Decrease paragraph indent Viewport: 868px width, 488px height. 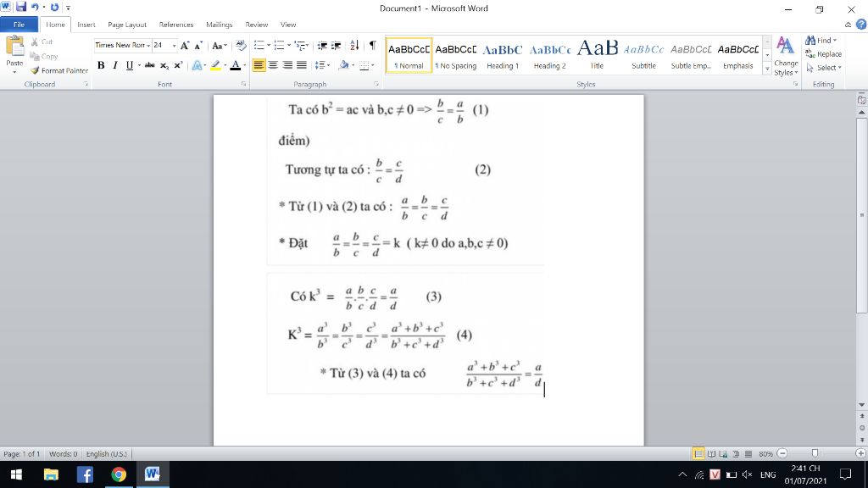tap(321, 46)
